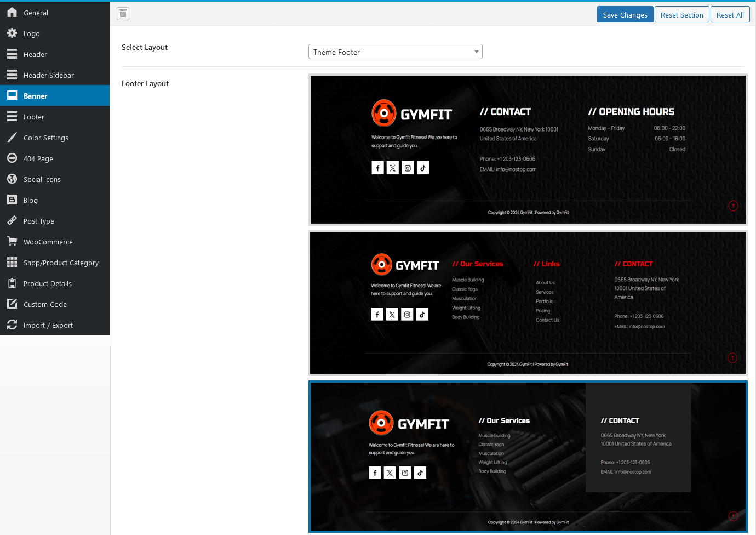Choose the second footer layout with Links column
Viewport: 756px width, 535px height.
coord(528,303)
